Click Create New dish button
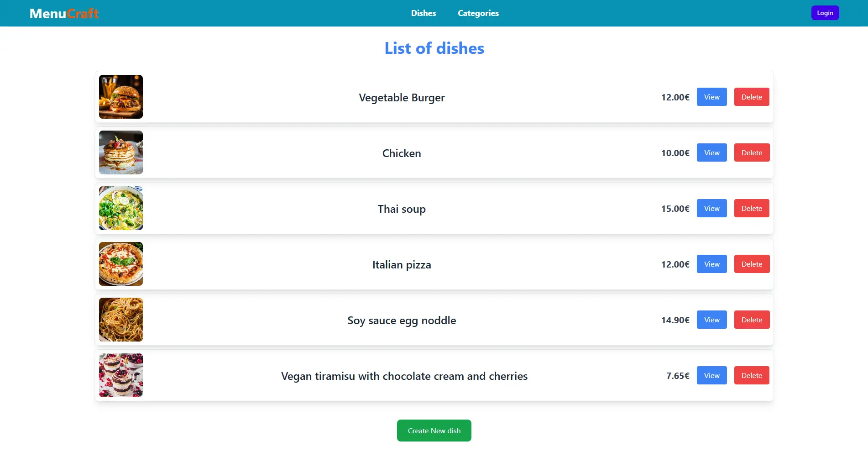 tap(434, 431)
